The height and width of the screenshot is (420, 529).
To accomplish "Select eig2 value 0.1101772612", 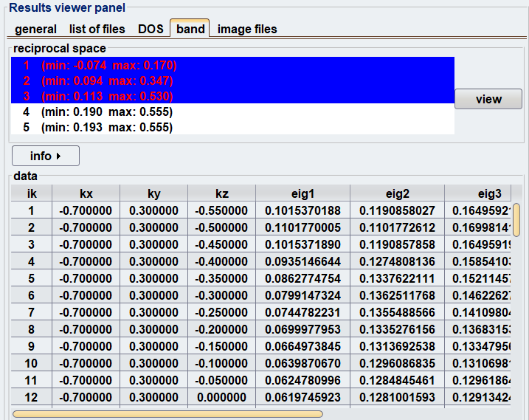I will pos(397,227).
